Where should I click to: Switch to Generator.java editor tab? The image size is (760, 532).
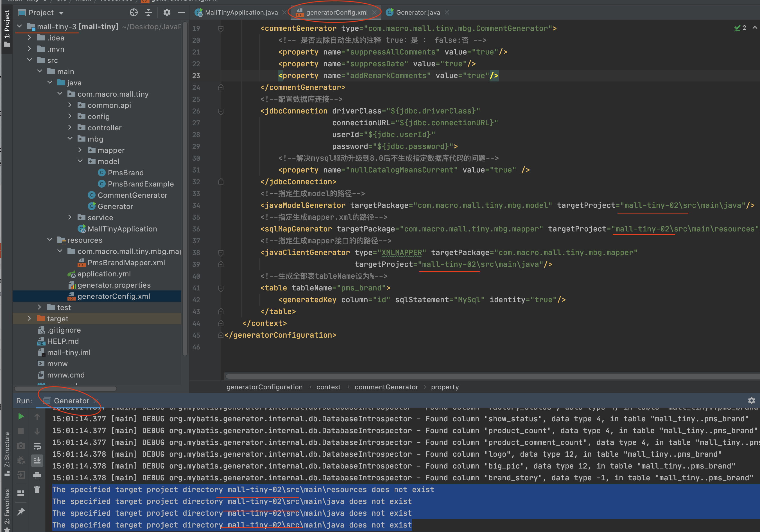(418, 13)
